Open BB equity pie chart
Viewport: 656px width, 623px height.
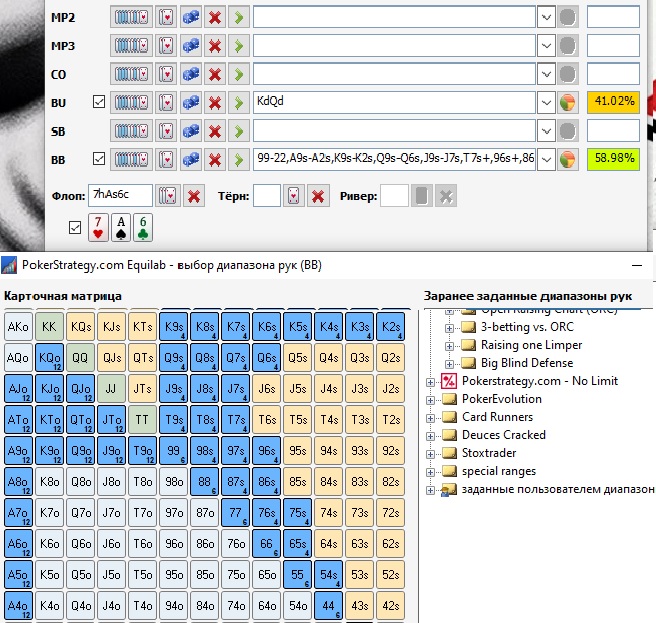(x=568, y=159)
